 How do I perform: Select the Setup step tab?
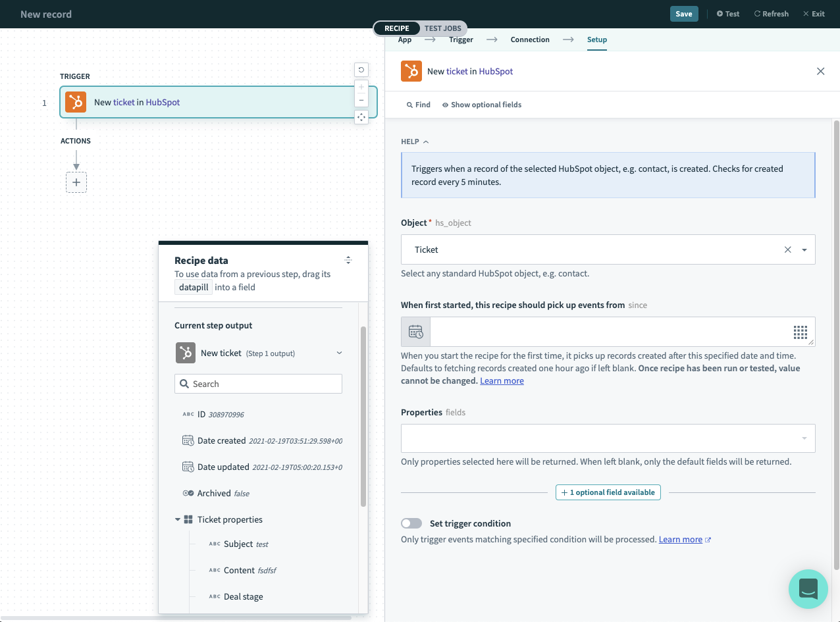(597, 39)
